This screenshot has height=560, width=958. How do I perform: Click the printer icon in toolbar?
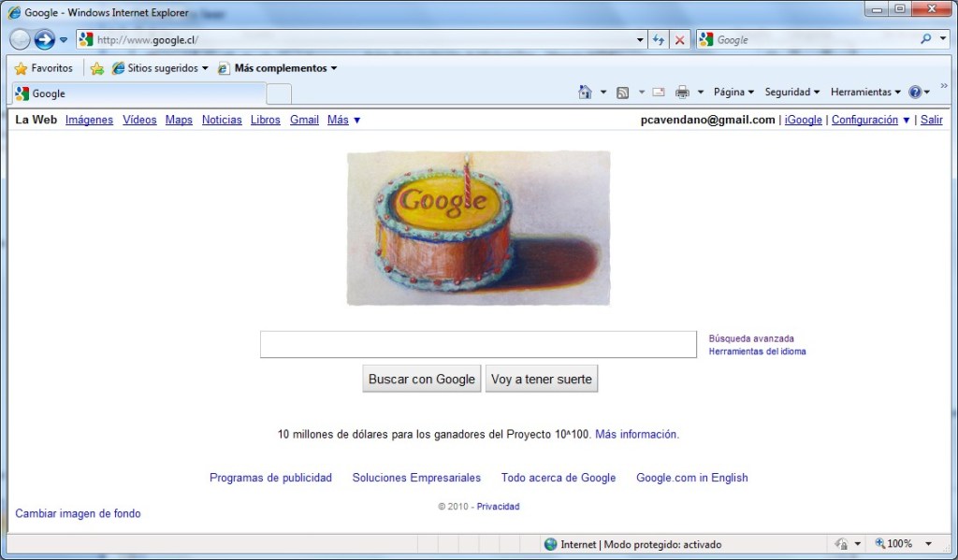tap(682, 92)
